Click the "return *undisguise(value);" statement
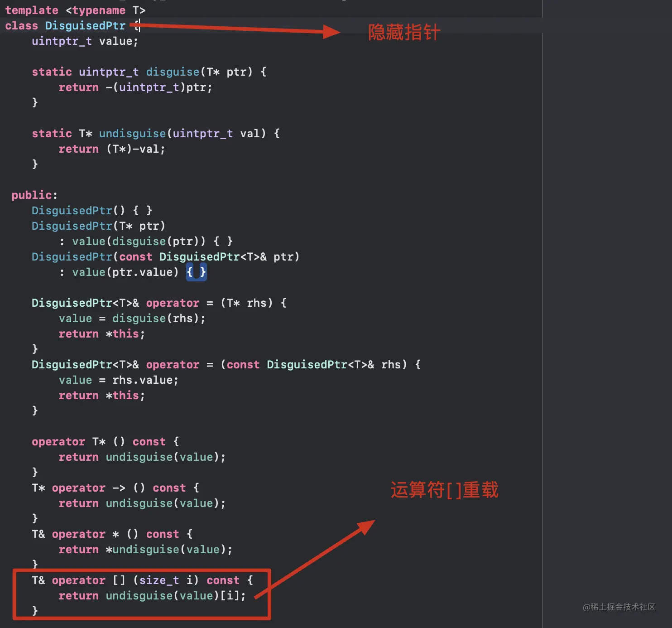The height and width of the screenshot is (628, 672). (145, 549)
